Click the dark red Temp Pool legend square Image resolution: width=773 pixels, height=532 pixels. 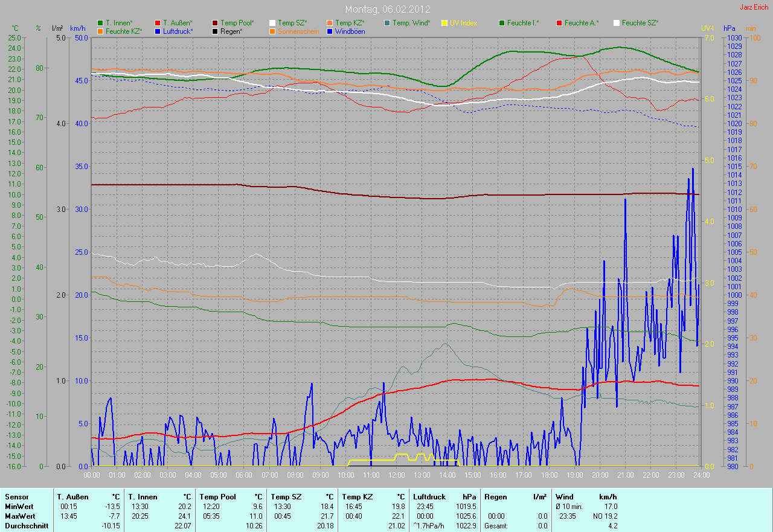(215, 23)
